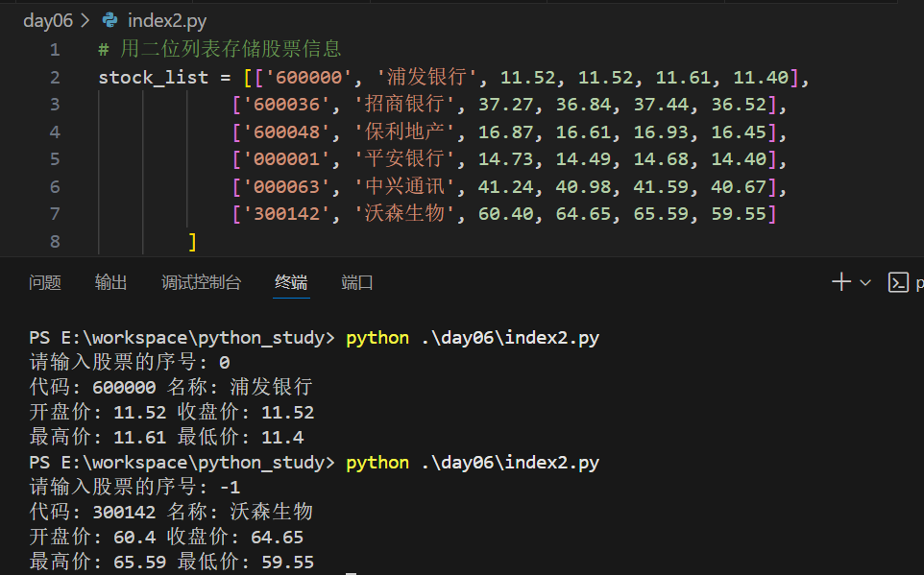Click day06 folder in breadcrumb
The height and width of the screenshot is (575, 924).
[x=48, y=20]
